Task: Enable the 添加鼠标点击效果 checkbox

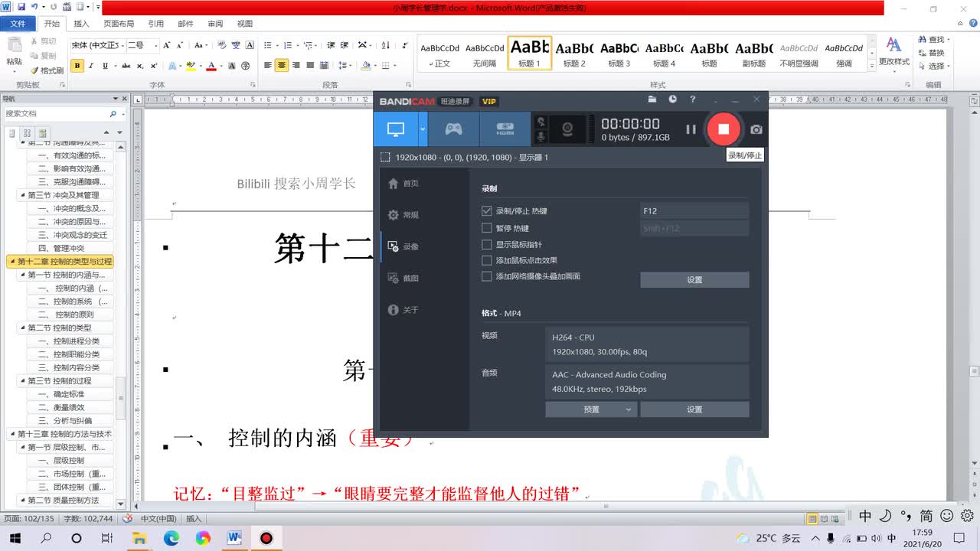Action: tap(486, 260)
